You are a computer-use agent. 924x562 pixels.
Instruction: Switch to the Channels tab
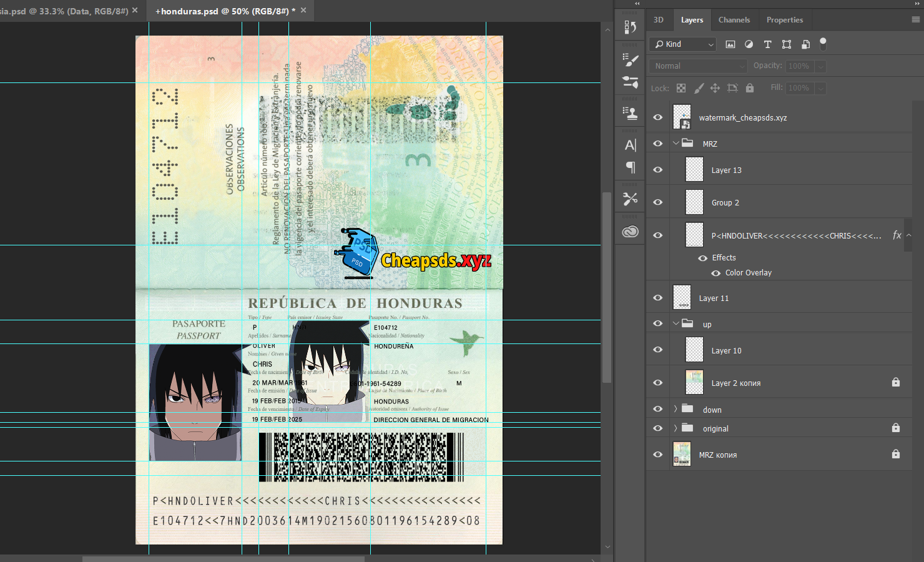pyautogui.click(x=734, y=20)
